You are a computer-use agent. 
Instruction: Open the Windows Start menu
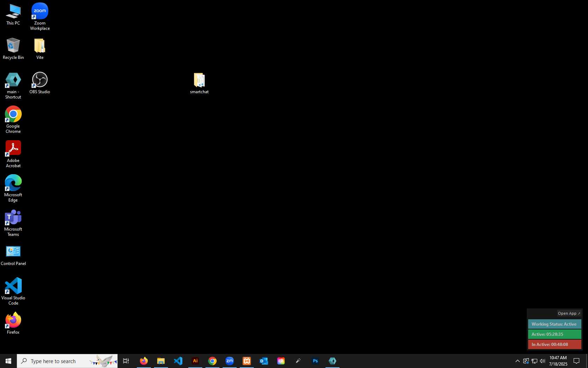(x=8, y=361)
